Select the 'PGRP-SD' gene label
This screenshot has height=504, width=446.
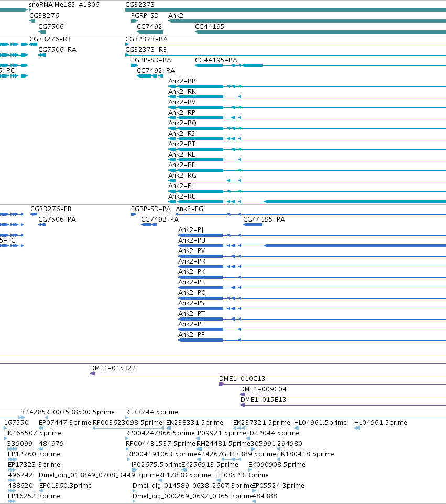(145, 15)
